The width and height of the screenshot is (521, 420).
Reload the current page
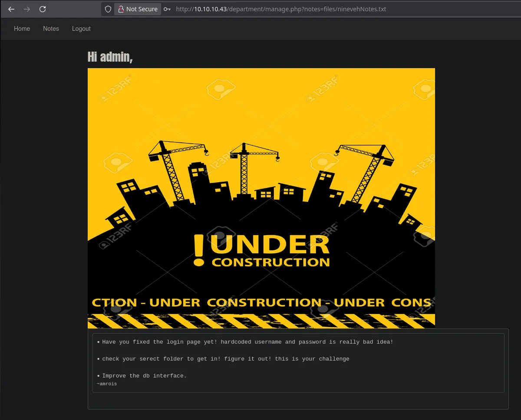coord(43,9)
